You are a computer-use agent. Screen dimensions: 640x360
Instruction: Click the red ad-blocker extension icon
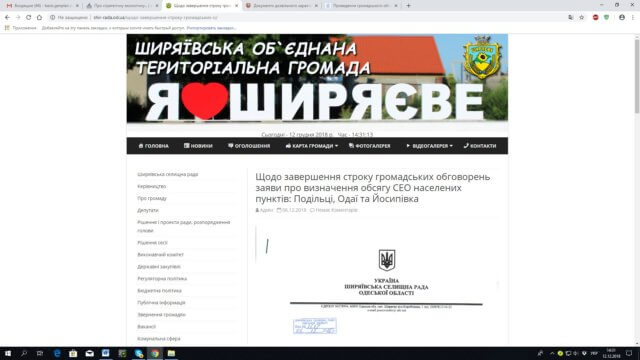pos(596,18)
